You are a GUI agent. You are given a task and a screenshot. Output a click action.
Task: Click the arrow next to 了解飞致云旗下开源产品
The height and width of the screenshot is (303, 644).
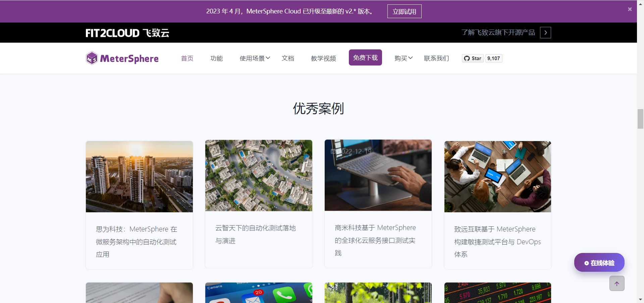point(545,33)
